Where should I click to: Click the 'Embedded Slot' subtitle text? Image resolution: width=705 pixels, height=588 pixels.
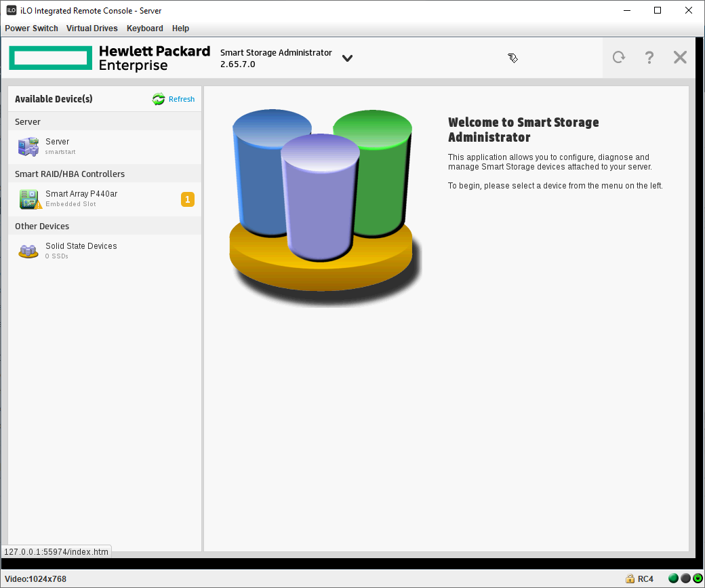click(70, 204)
